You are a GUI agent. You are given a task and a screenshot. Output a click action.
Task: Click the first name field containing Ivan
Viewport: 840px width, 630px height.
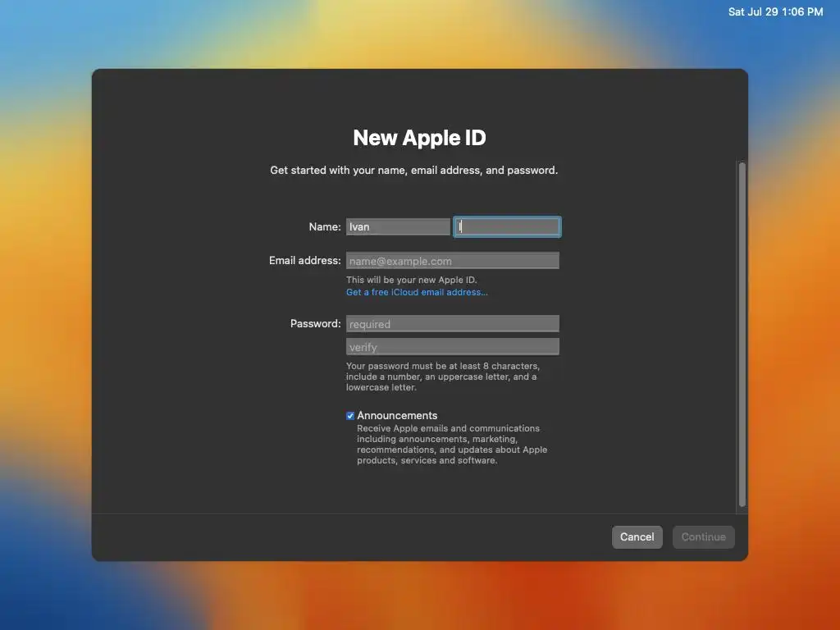[x=398, y=226]
